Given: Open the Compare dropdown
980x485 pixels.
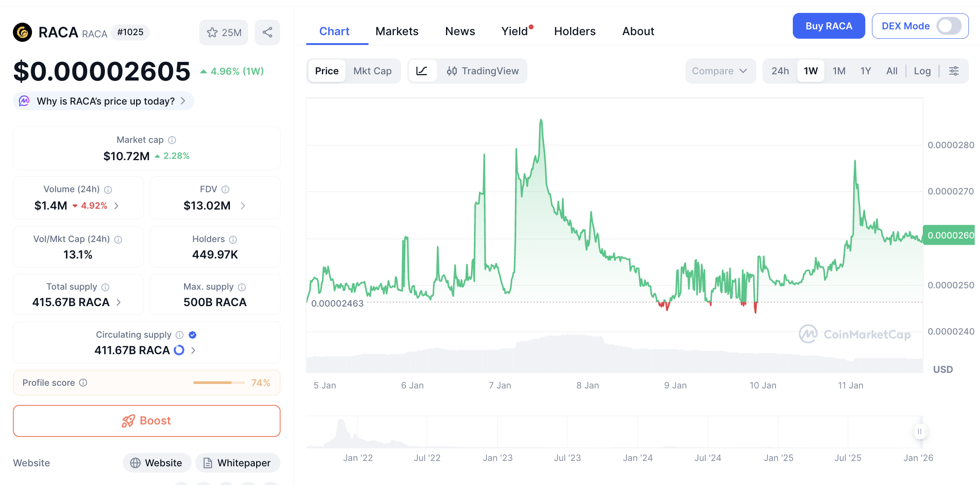Looking at the screenshot, I should click(x=720, y=71).
